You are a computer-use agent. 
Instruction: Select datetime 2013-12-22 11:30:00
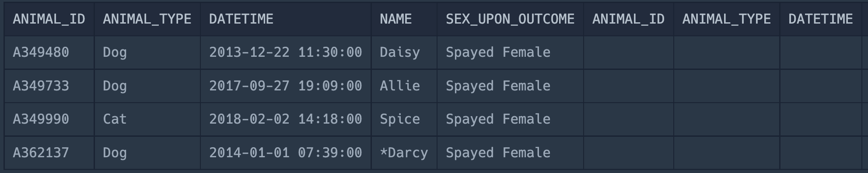[286, 52]
